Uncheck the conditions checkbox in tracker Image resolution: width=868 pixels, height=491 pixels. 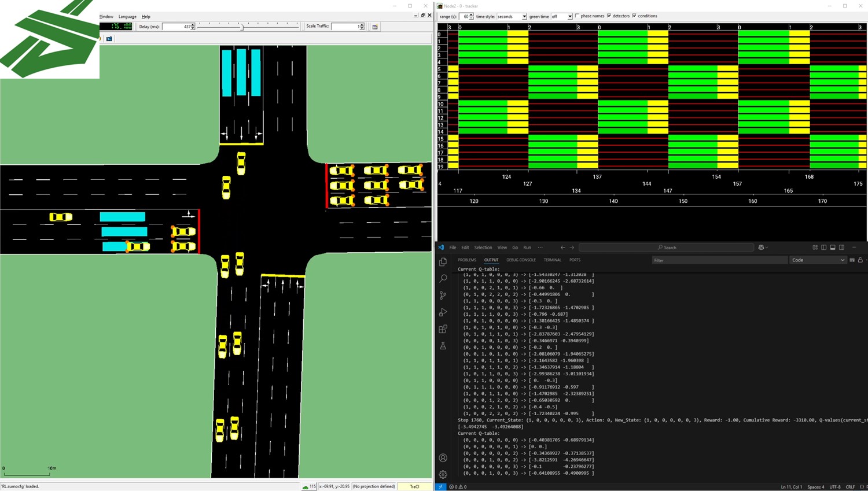[634, 16]
